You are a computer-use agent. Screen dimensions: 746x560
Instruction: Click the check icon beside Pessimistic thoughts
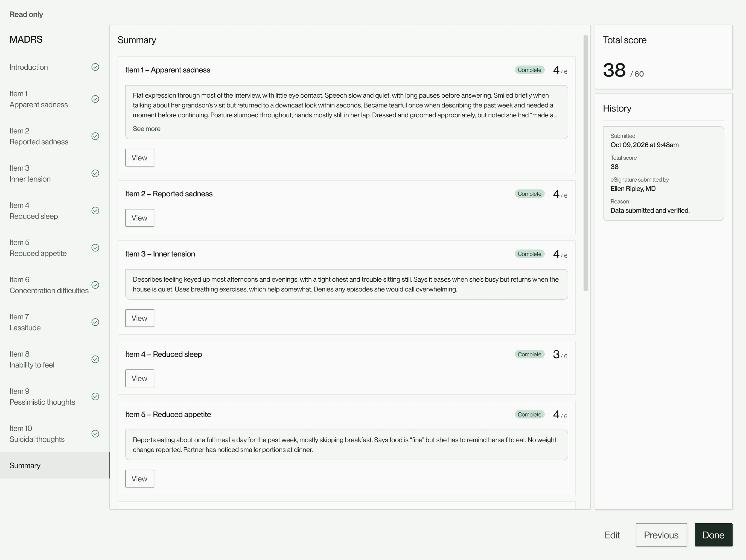coord(95,396)
